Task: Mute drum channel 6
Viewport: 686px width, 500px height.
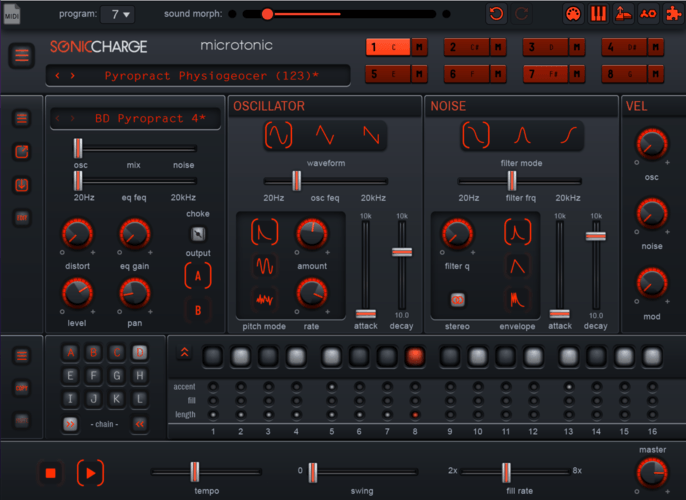Action: (498, 74)
